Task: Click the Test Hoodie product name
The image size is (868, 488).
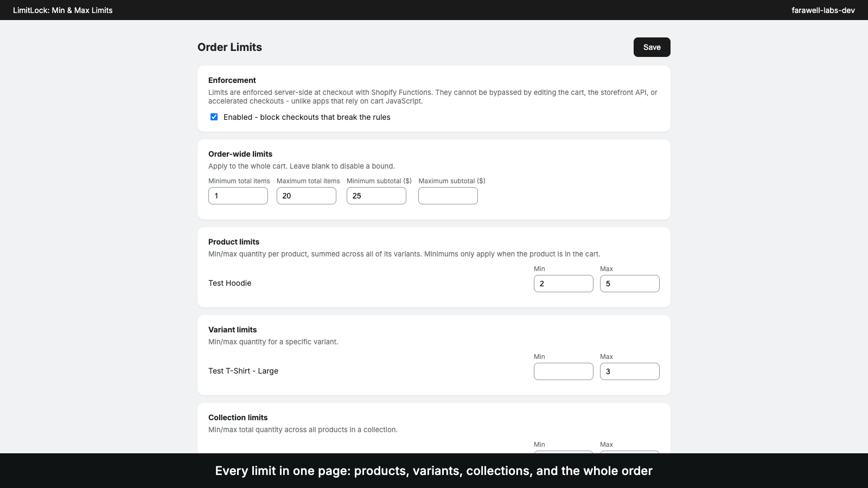Action: [x=230, y=283]
